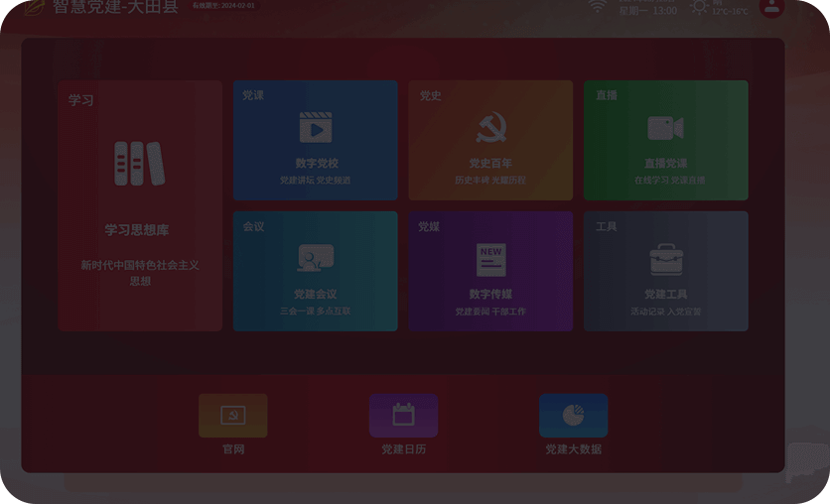Click the 党建工具 briefcase icon

coord(665,259)
